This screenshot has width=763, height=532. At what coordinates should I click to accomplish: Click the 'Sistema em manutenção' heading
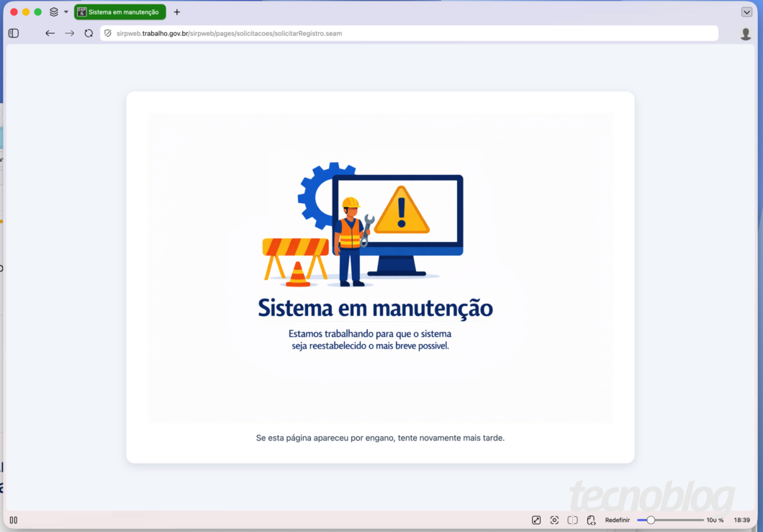[x=375, y=308]
